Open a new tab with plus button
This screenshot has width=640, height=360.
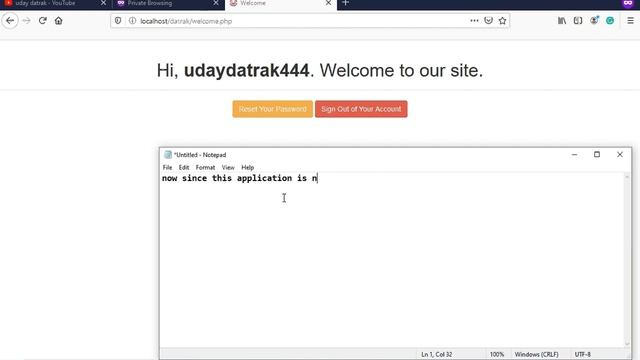pyautogui.click(x=345, y=3)
